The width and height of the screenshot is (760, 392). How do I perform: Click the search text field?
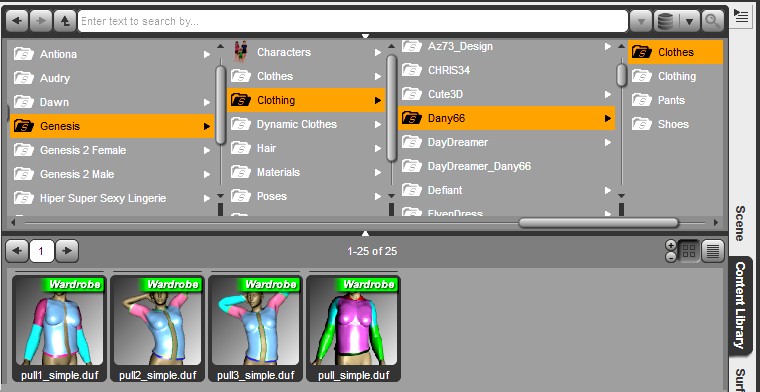click(x=353, y=21)
